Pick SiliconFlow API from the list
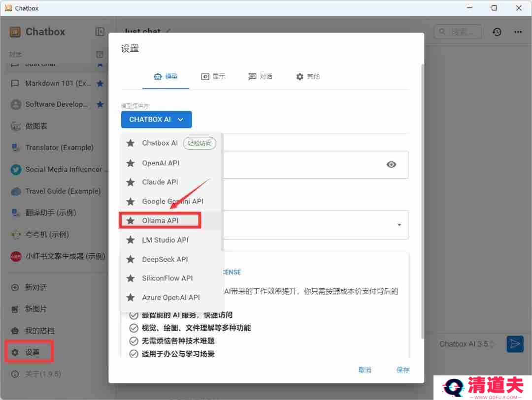The image size is (532, 400). coord(170,278)
